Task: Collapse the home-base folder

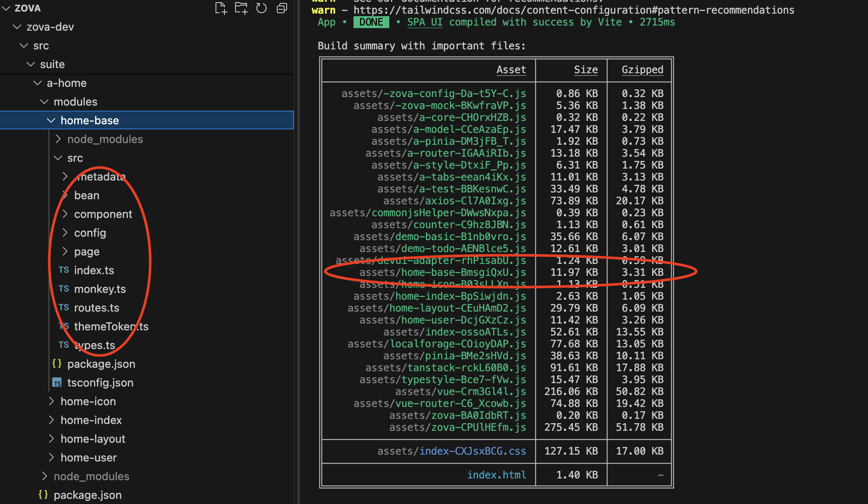Action: [89, 120]
